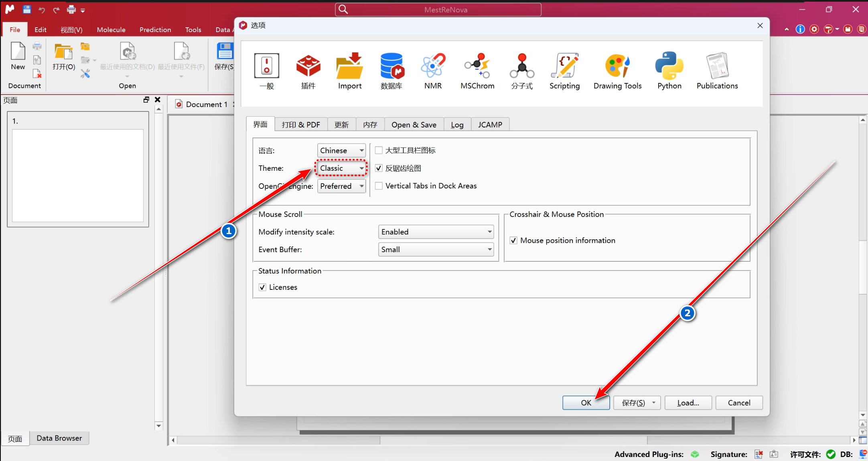Switch to the Data Browser panel tab

(x=59, y=438)
